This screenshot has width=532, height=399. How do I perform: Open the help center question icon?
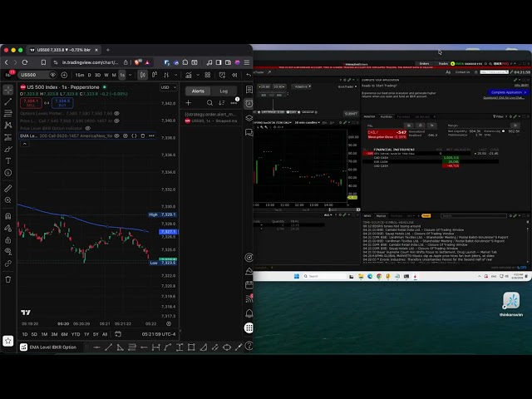click(x=249, y=346)
